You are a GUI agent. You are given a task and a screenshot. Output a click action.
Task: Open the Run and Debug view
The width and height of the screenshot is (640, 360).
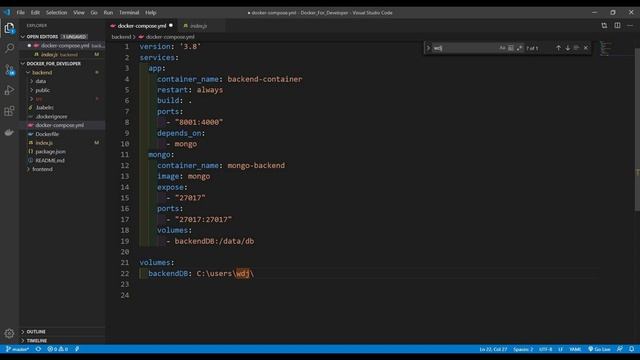(9, 90)
